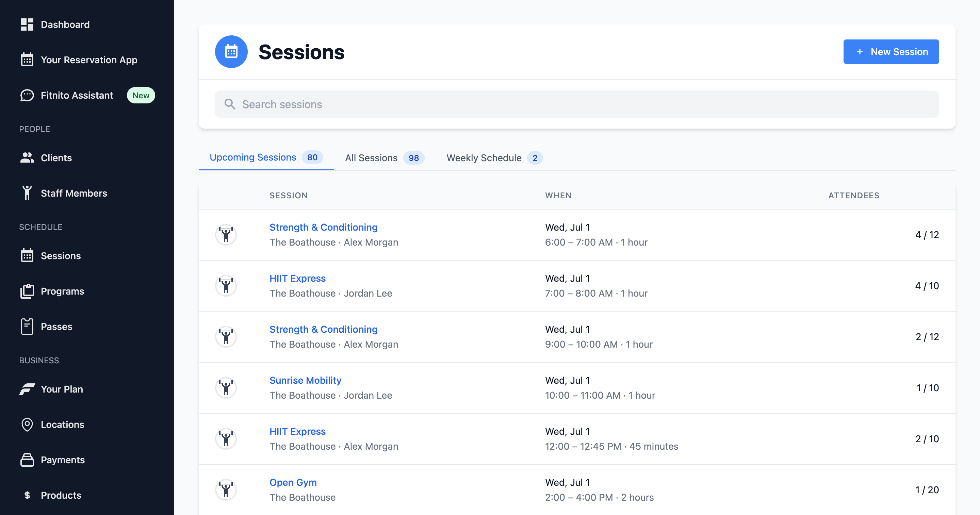Click the Fitnito Assistant chat bubble icon
This screenshot has height=515, width=980.
click(27, 95)
